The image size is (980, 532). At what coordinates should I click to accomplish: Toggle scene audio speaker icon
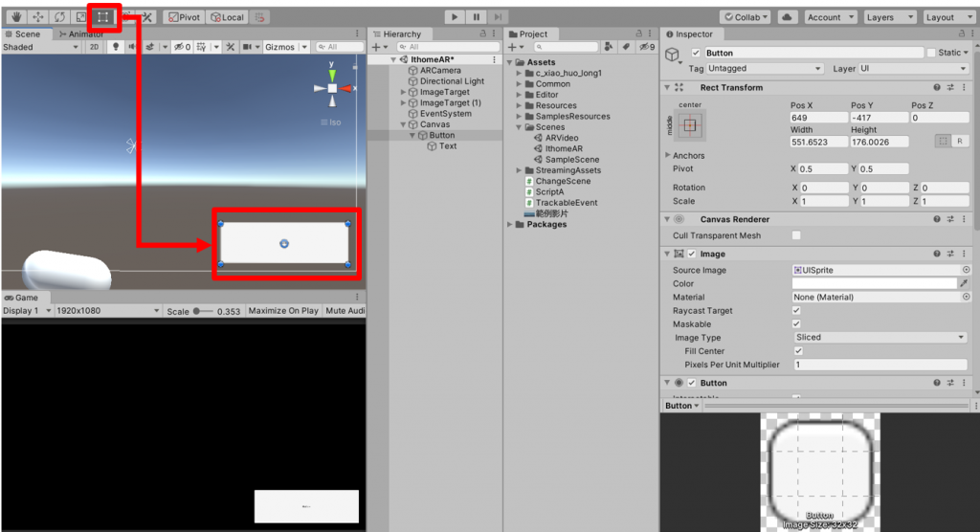[x=132, y=47]
